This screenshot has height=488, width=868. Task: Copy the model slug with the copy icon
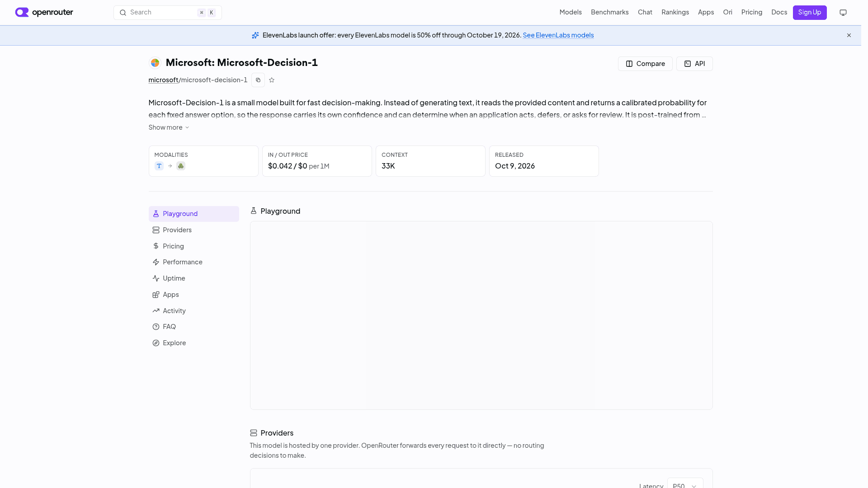[258, 80]
